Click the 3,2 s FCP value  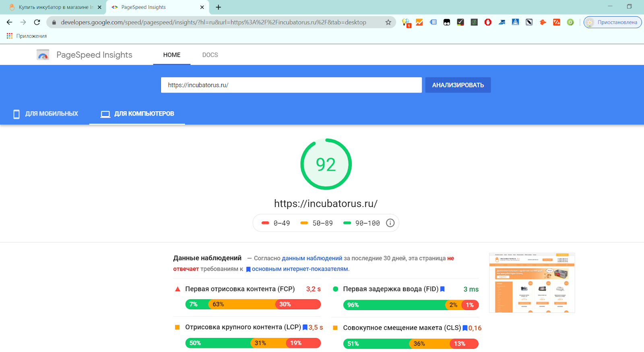[x=314, y=289]
